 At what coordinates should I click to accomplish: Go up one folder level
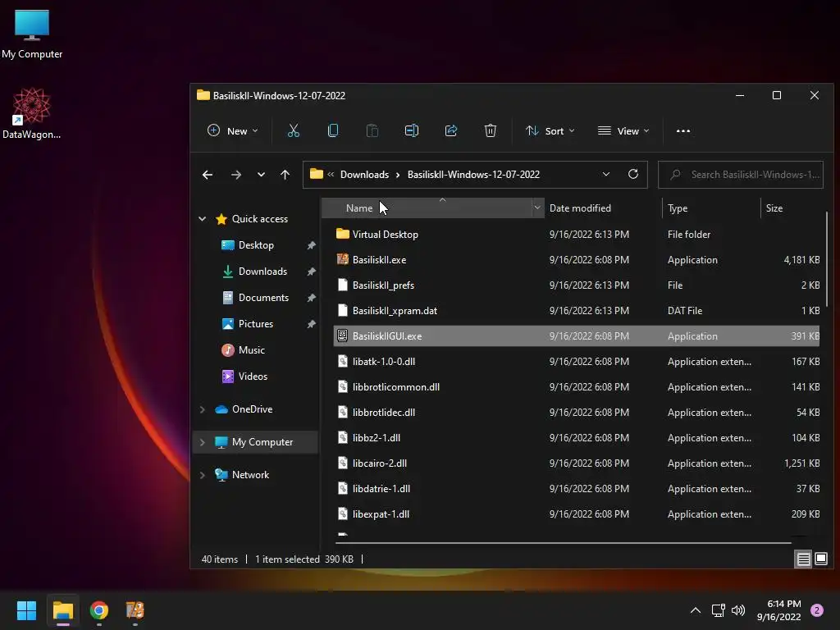click(x=285, y=175)
